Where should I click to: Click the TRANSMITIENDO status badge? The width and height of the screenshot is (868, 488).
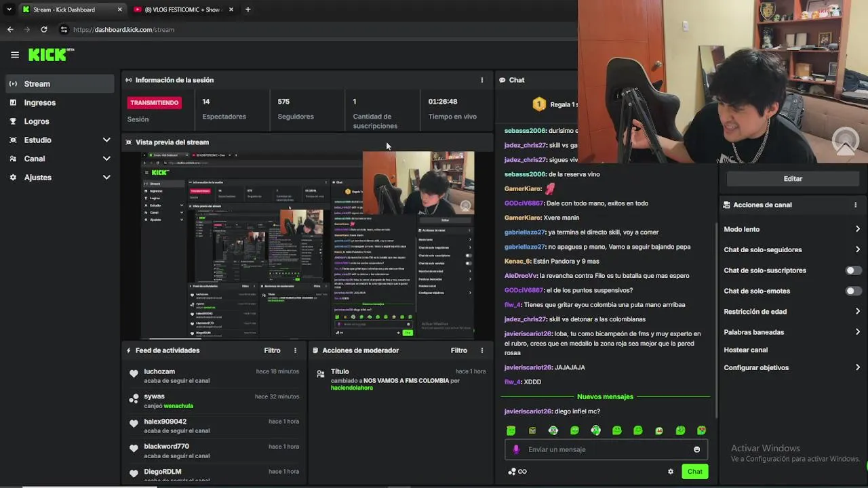tap(155, 103)
